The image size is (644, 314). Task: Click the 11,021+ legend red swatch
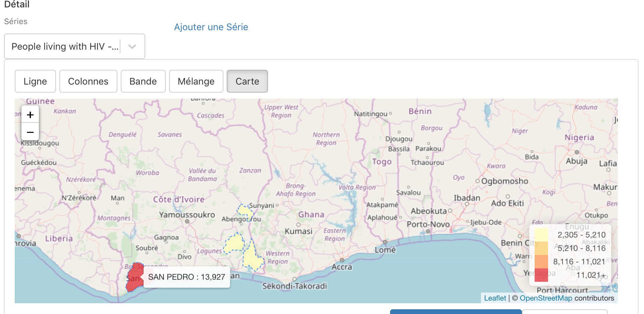click(541, 275)
